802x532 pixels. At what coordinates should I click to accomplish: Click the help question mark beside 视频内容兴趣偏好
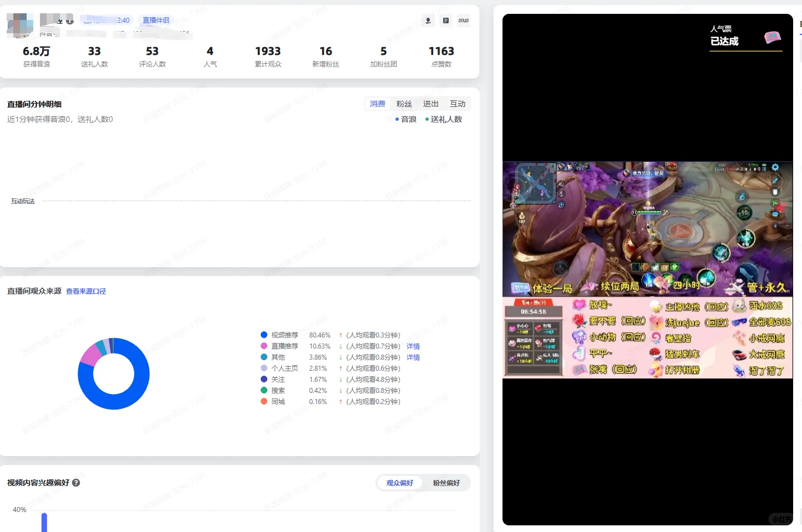coord(76,483)
